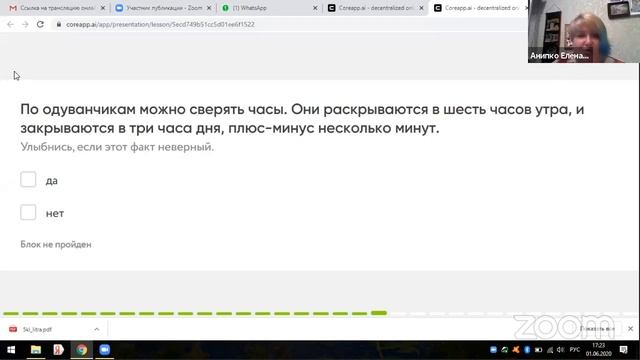Image resolution: width=640 pixels, height=360 pixels.
Task: Launch Yandex browser from the taskbar
Action: [x=58, y=350]
